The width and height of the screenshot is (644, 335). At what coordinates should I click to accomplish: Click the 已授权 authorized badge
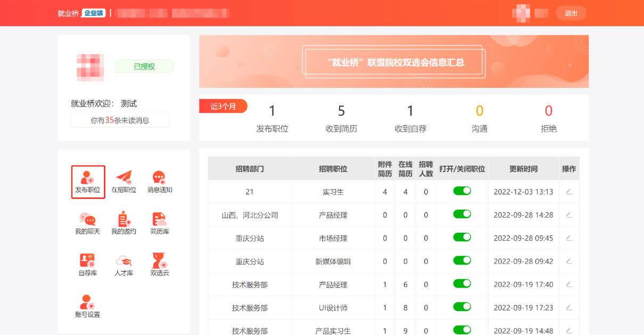tap(144, 67)
